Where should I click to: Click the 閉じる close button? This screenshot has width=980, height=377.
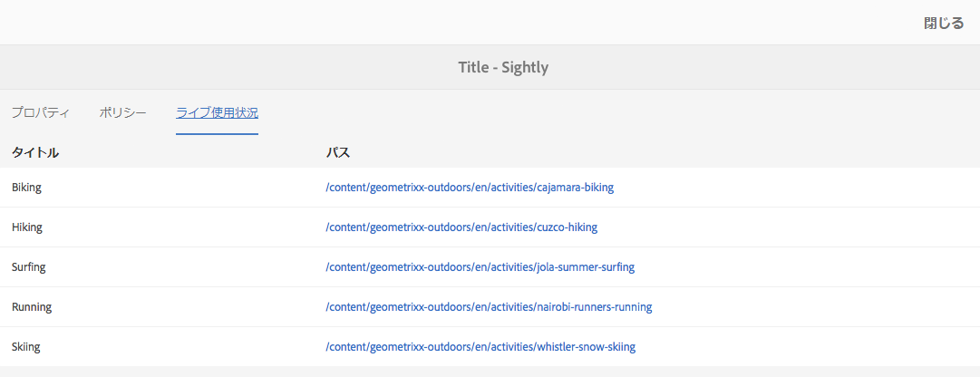pyautogui.click(x=944, y=24)
